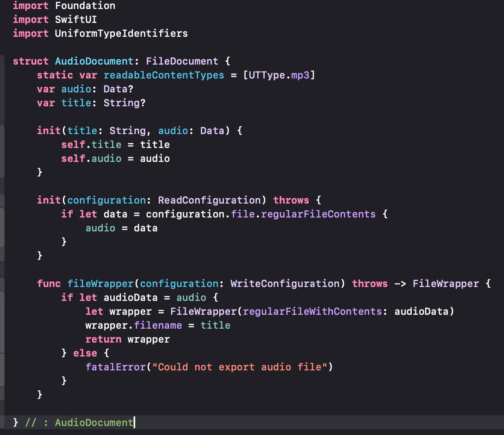Click 'audioData' on the 'if let audioData' line

(130, 298)
